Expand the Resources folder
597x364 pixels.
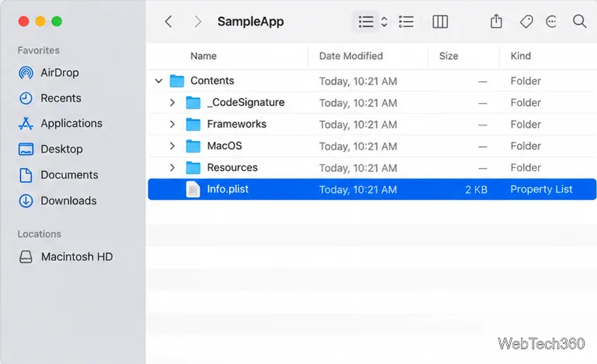click(x=172, y=168)
